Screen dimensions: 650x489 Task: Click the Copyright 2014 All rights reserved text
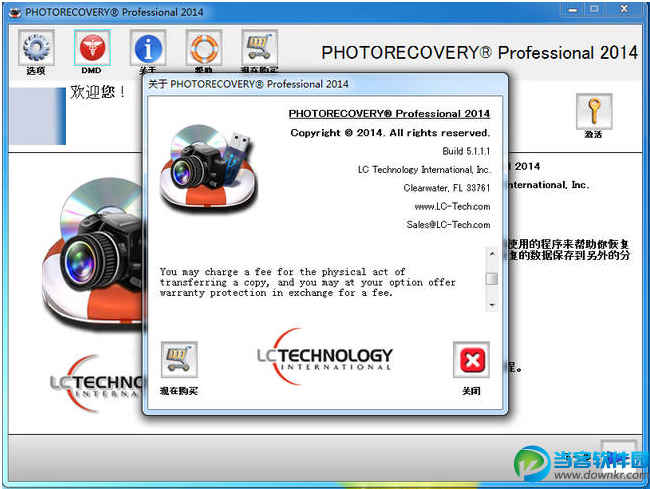click(390, 133)
